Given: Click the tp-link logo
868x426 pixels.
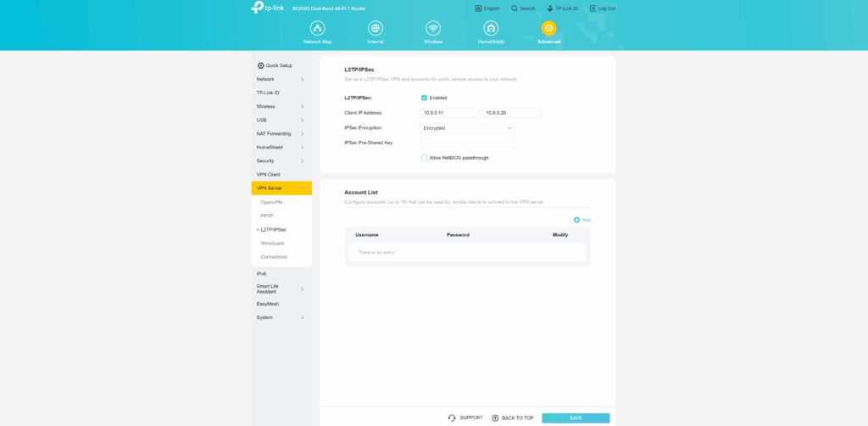Looking at the screenshot, I should tap(269, 8).
